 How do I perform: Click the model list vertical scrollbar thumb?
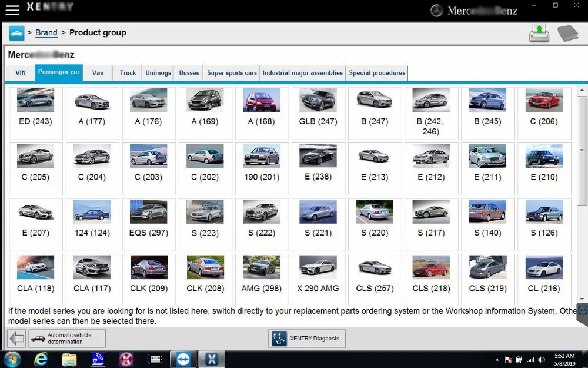[582, 150]
